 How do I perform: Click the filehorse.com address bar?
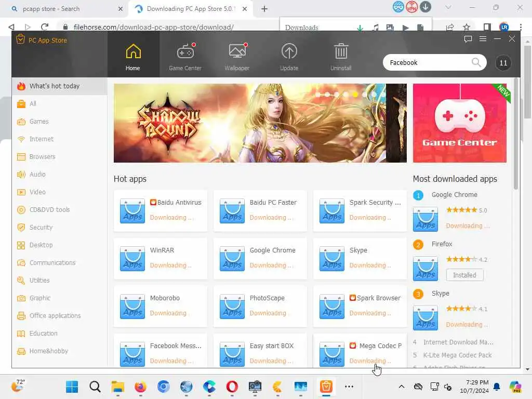point(153,27)
